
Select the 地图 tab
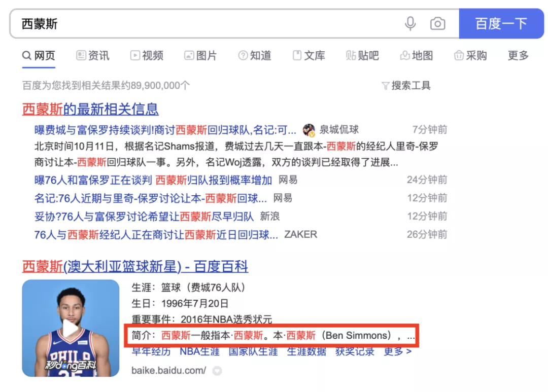pos(417,56)
